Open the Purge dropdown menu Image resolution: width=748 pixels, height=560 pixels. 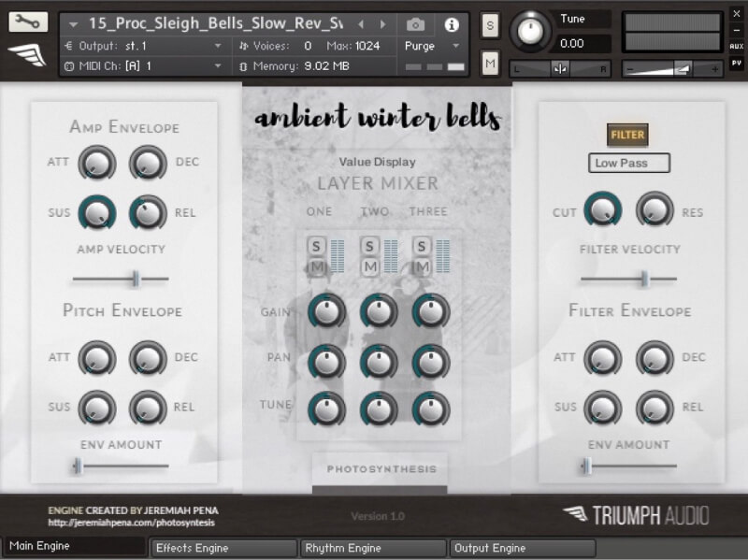pyautogui.click(x=432, y=46)
